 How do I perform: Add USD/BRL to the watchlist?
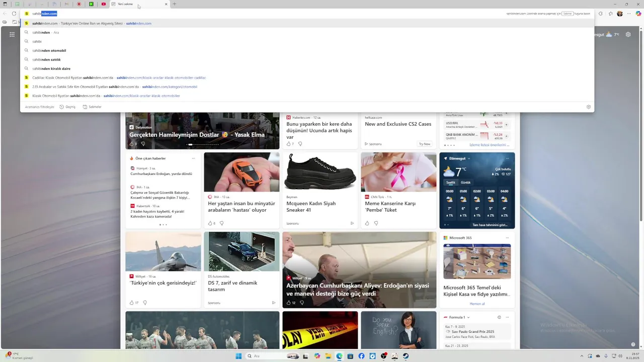point(506,124)
